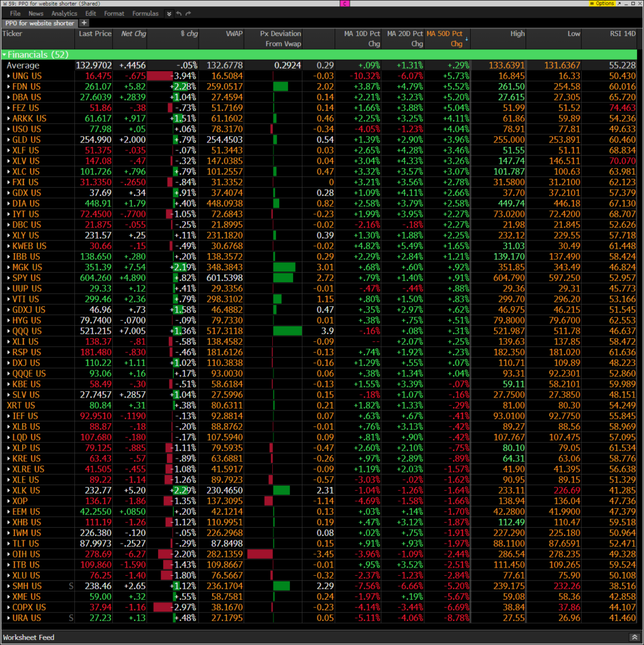The width and height of the screenshot is (644, 645).
Task: Click the redo arrow icon
Action: (188, 14)
